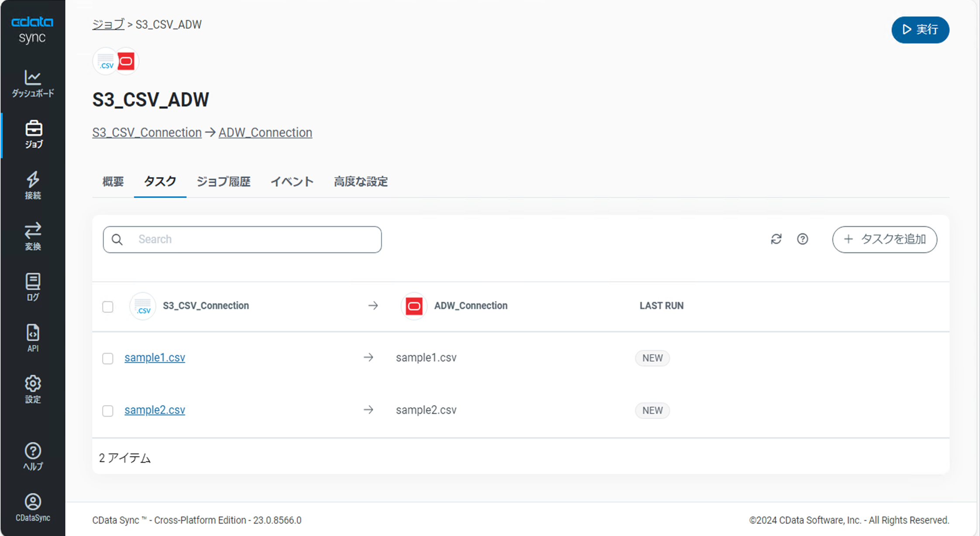The width and height of the screenshot is (980, 536).
Task: Open the S3_CSV_Connection link under the title
Action: pos(147,133)
